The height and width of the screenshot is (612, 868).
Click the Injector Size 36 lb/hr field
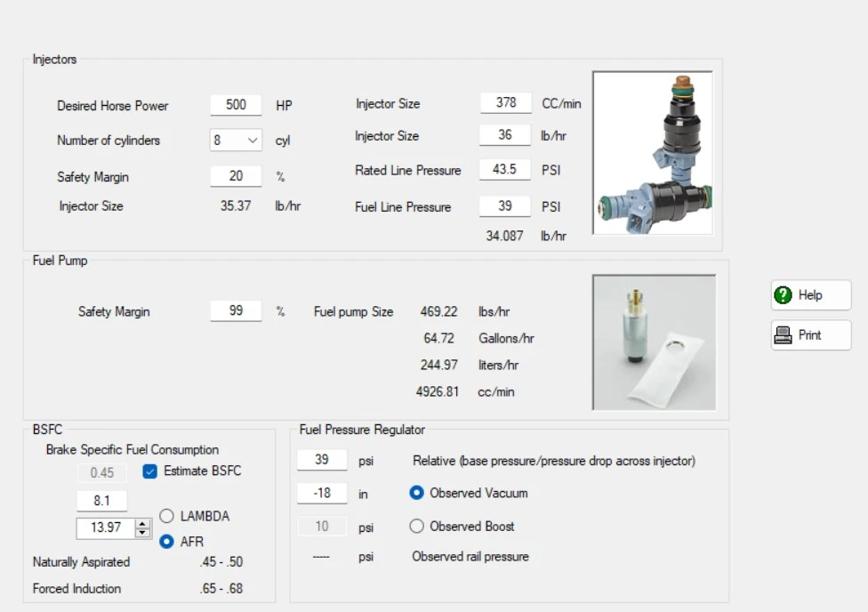point(505,135)
